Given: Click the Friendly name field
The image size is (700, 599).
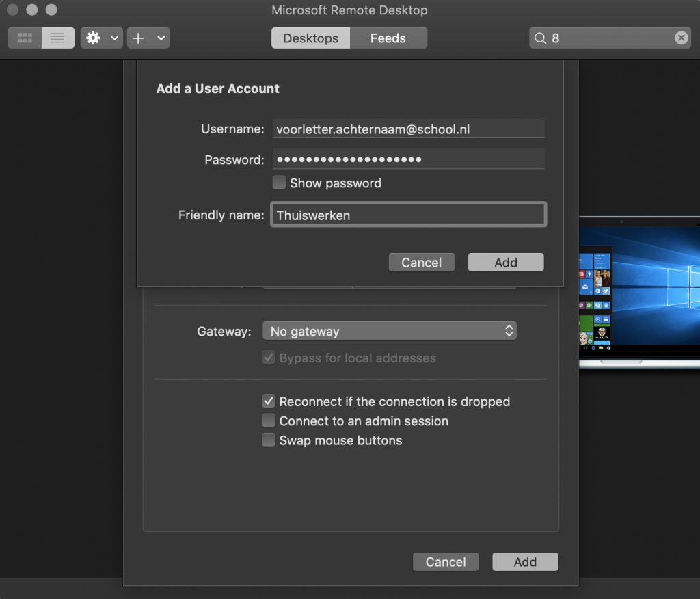Looking at the screenshot, I should 409,215.
